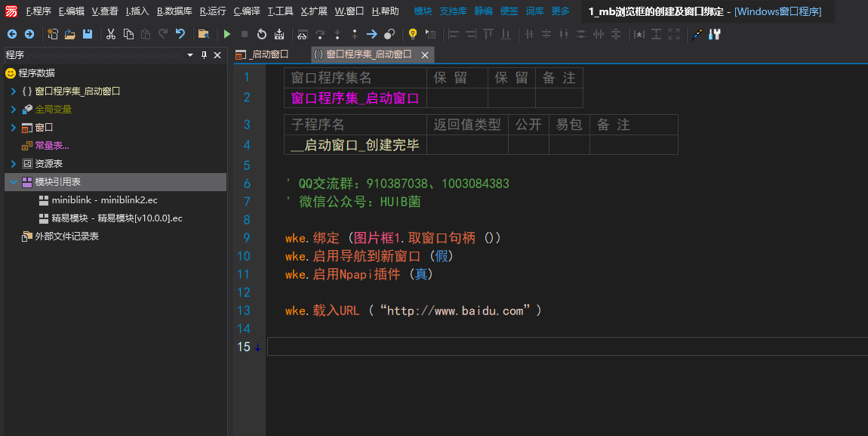The width and height of the screenshot is (868, 436).
Task: Close the 窗口程序集_启动窗口 tab
Action: pyautogui.click(x=425, y=55)
